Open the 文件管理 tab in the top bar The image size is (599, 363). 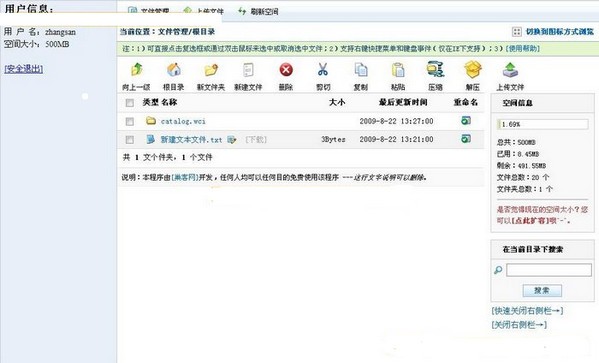coord(149,11)
